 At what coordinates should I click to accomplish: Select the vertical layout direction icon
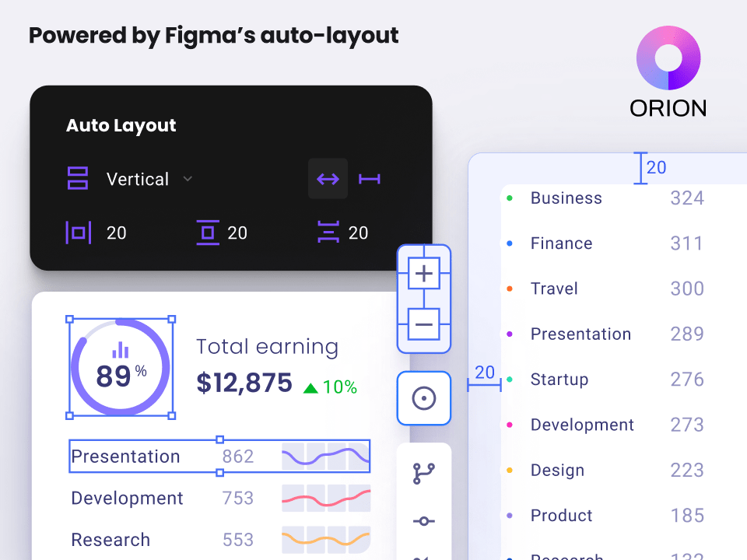point(77,179)
